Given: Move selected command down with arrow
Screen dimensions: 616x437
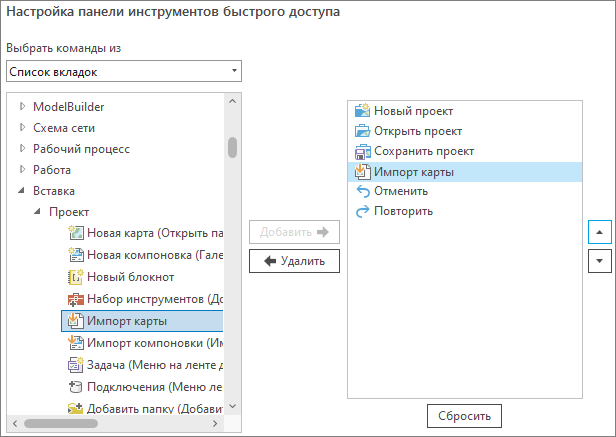Looking at the screenshot, I should pyautogui.click(x=599, y=260).
